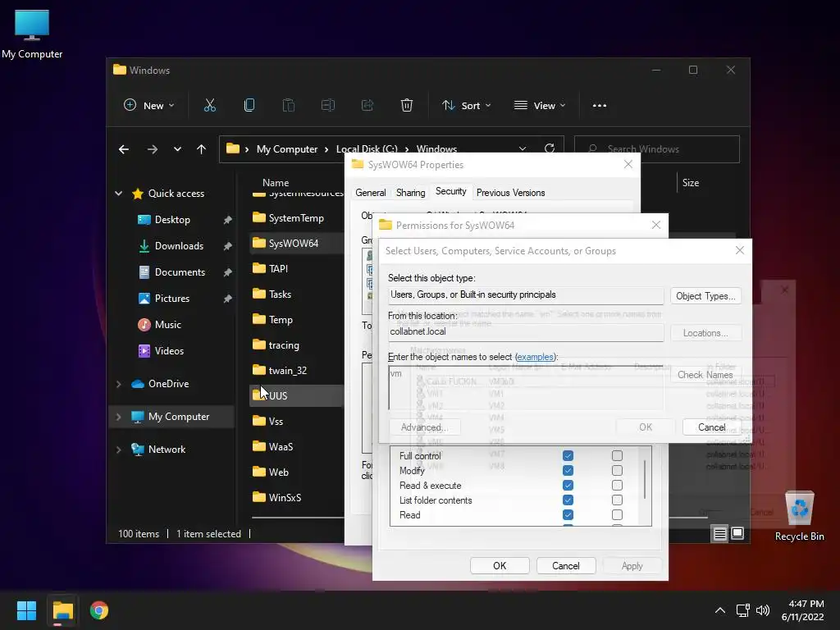Collapse the Quick access tree

point(118,194)
